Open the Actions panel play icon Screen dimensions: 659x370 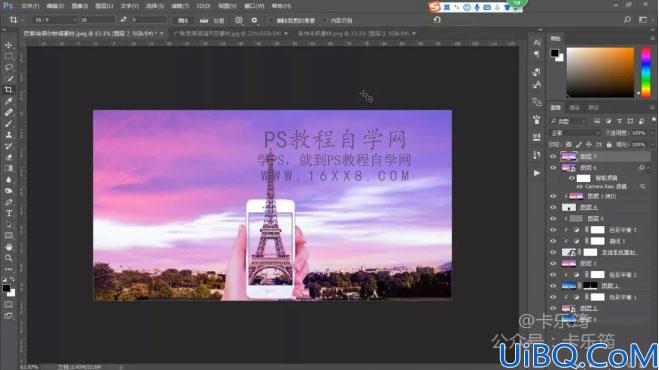[x=537, y=173]
